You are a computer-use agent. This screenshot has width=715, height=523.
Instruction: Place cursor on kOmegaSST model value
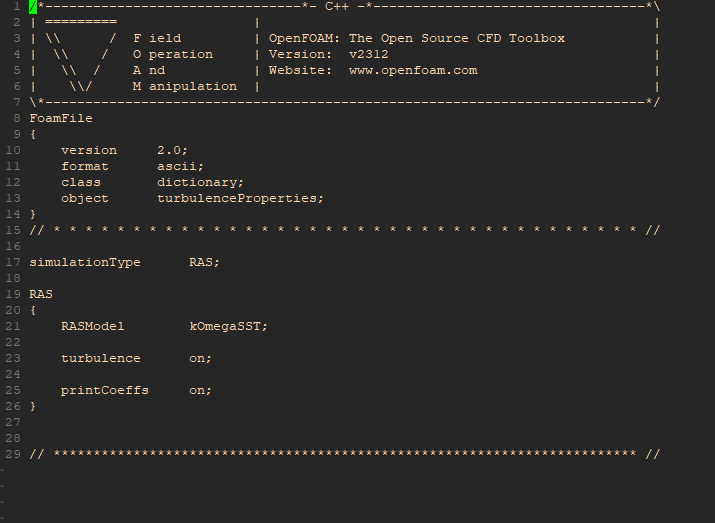228,326
